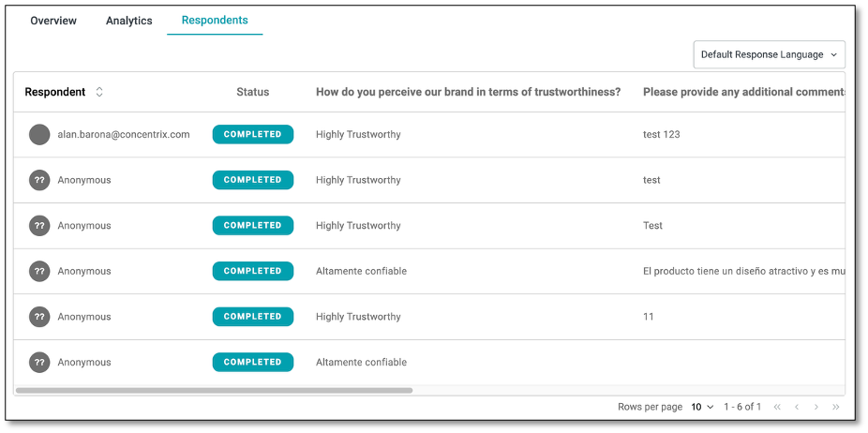868x433 pixels.
Task: Click the Status column header
Action: pos(252,92)
